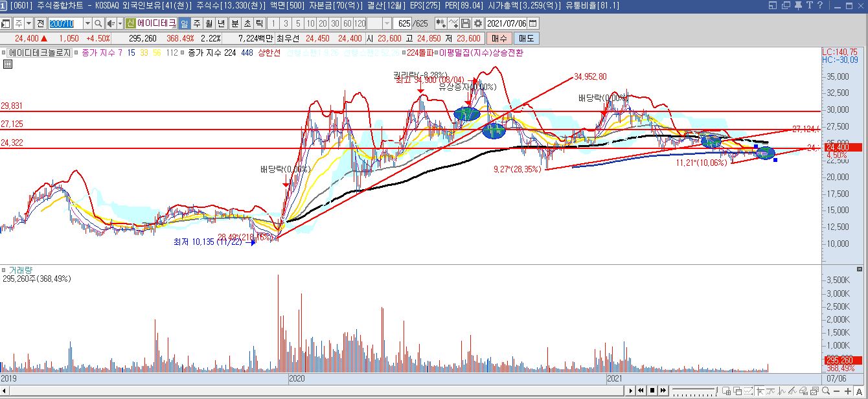Open the dropdown beside the speaker icon
868x399 pixels.
(120, 23)
